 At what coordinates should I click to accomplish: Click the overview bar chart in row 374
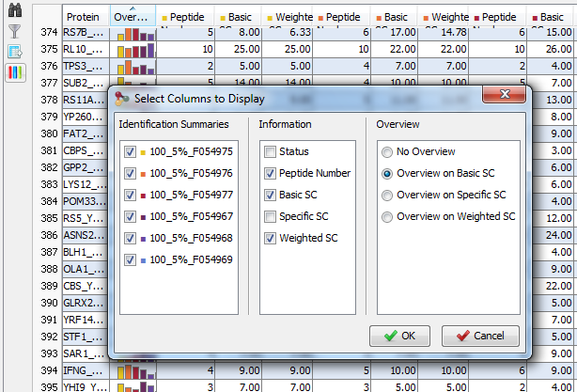coord(133,33)
